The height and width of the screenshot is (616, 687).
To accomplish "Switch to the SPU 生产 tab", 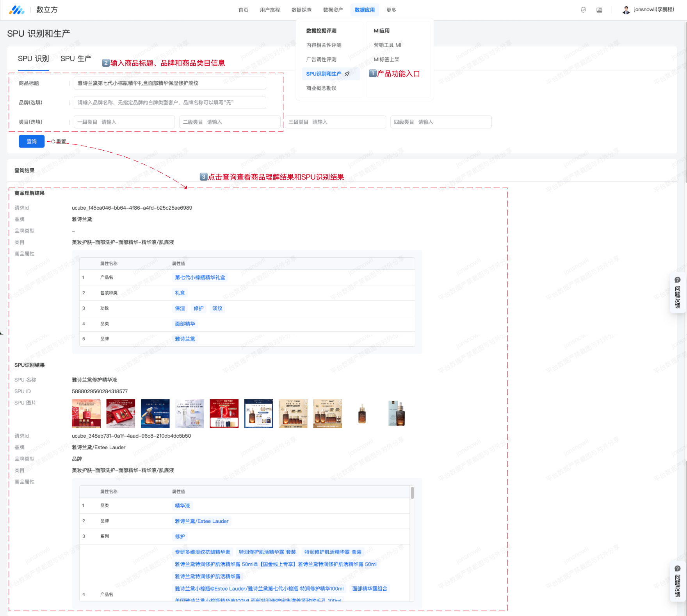I will click(76, 59).
